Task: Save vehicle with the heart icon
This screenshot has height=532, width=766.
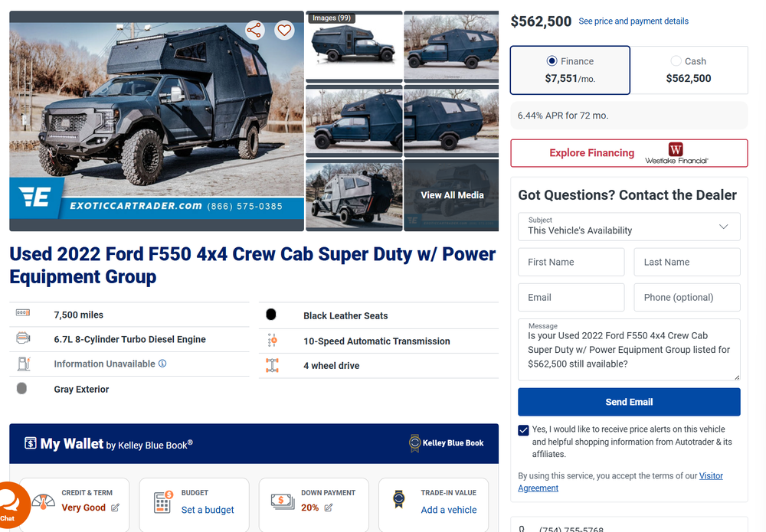Action: point(284,31)
